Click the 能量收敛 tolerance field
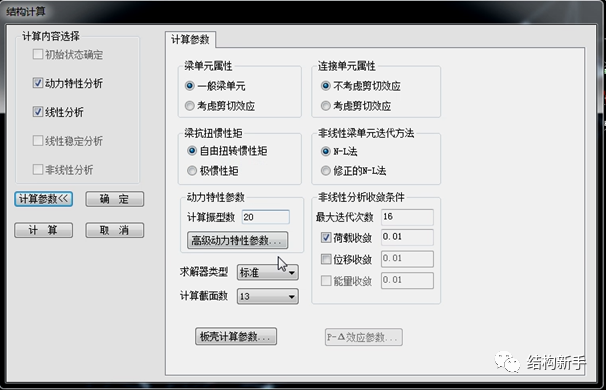This screenshot has height=390, width=606. click(407, 281)
